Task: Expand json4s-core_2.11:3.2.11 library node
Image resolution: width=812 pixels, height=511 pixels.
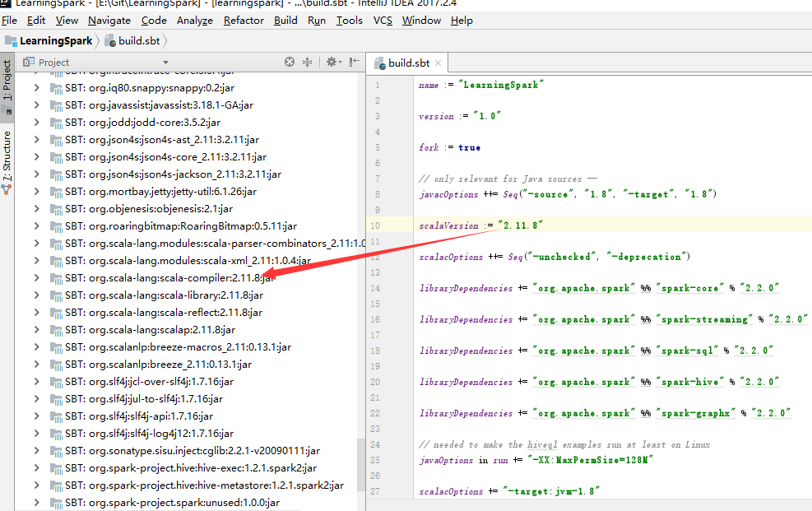Action: [x=36, y=157]
